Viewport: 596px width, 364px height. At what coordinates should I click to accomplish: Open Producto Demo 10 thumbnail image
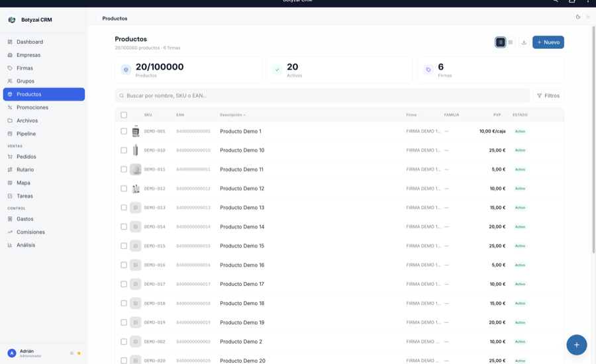pyautogui.click(x=135, y=150)
